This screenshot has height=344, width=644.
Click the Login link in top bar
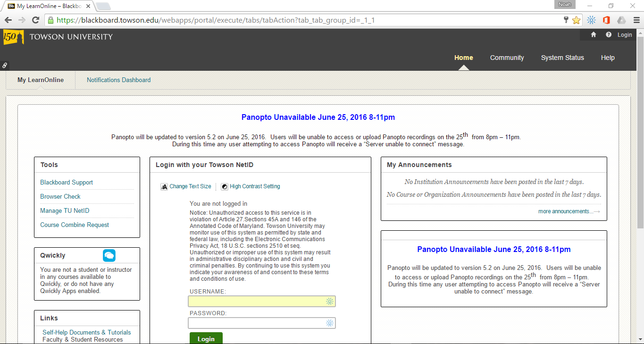(625, 34)
